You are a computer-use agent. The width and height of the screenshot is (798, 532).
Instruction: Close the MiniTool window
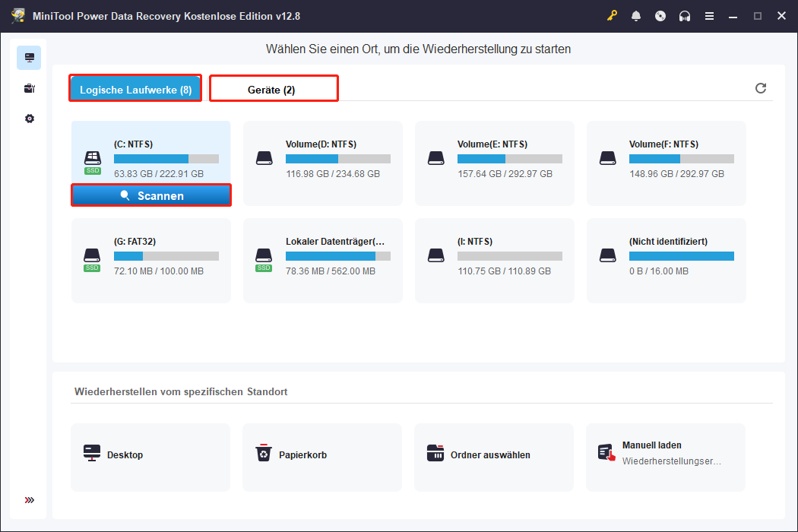click(x=782, y=16)
